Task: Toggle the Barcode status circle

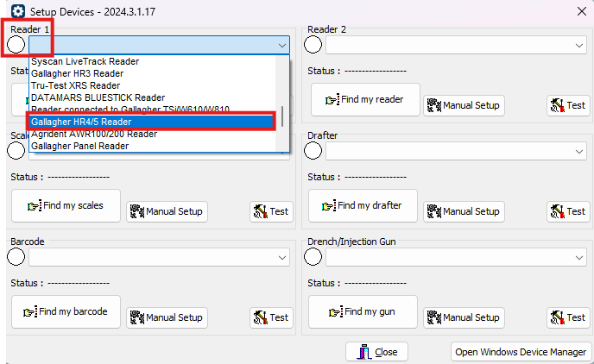Action: 16,257
